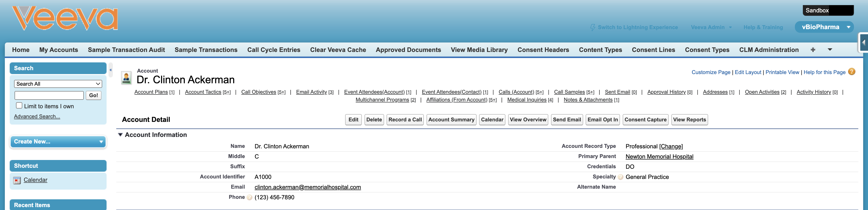Click the account profile photo icon
The height and width of the screenshot is (210, 868).
click(x=126, y=78)
